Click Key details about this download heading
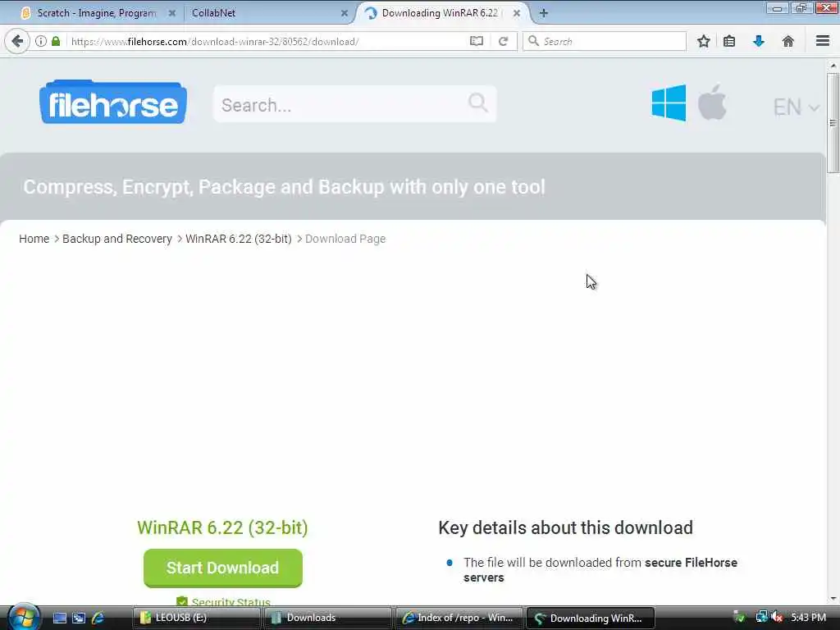Viewport: 840px width, 630px height. [x=566, y=527]
